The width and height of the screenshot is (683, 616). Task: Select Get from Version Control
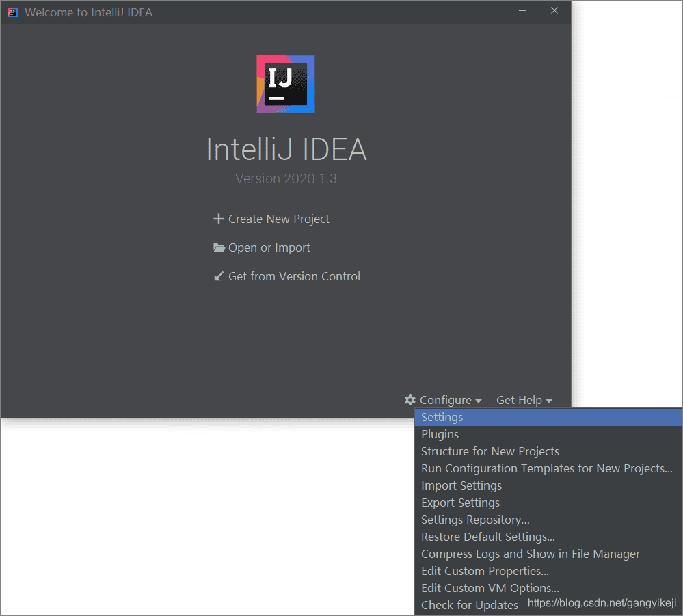[x=294, y=276]
